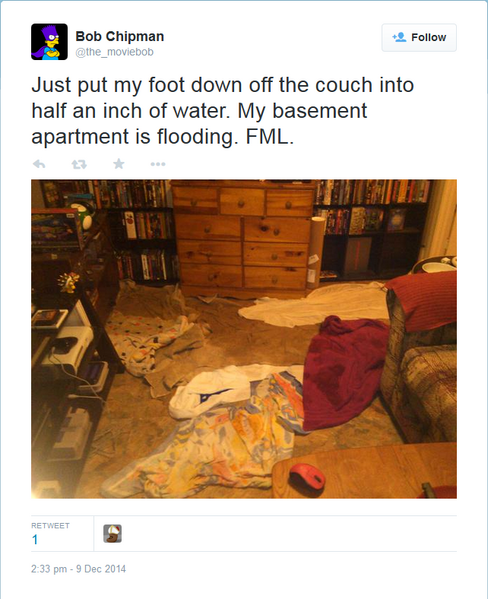Retweet using the retweet arrows icon

coord(79,164)
